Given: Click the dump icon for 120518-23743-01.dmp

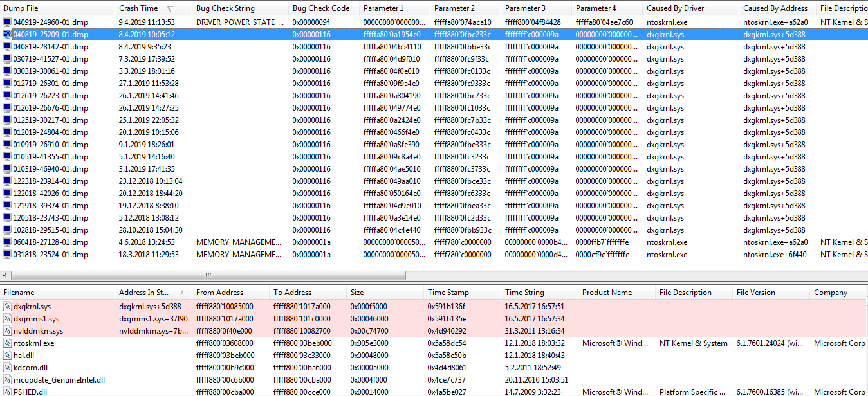Looking at the screenshot, I should point(7,218).
